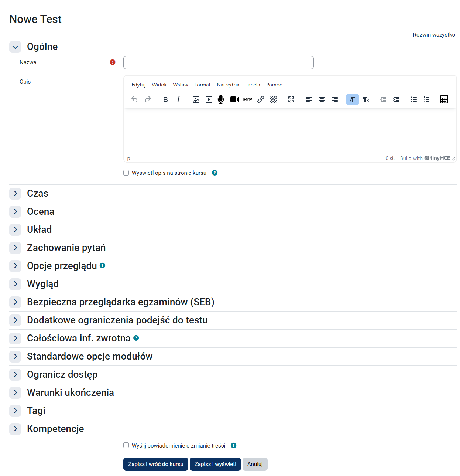Expand the 'Warunki ukończenia' section
The height and width of the screenshot is (476, 460).
point(15,392)
